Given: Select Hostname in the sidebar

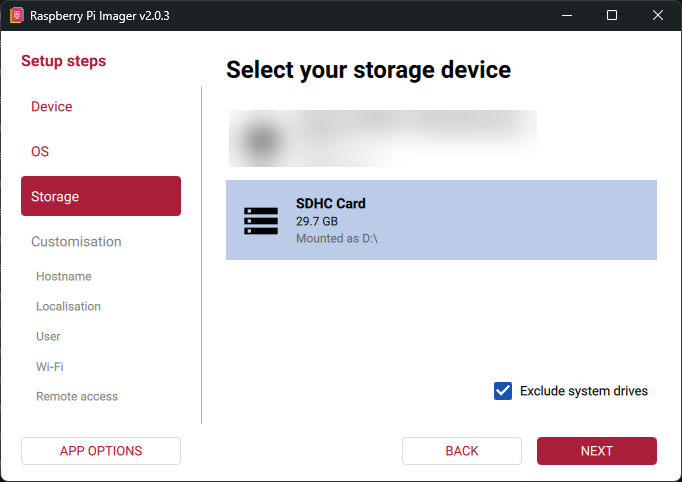Looking at the screenshot, I should click(64, 277).
